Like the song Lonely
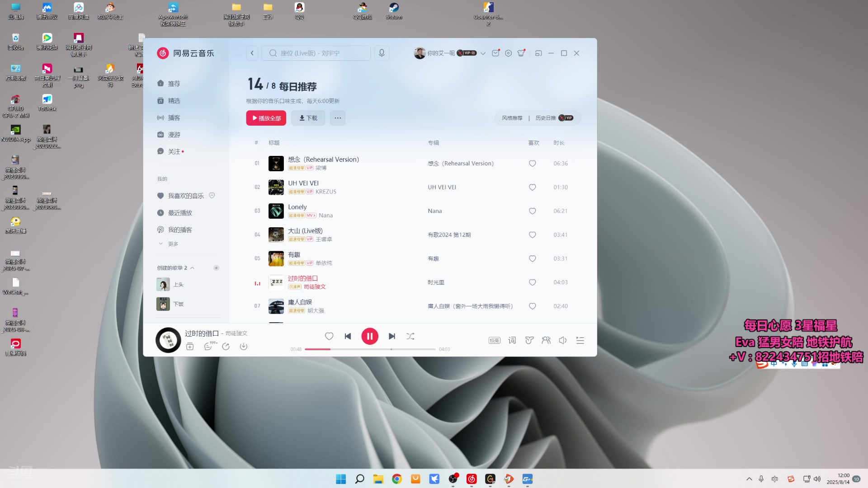The width and height of the screenshot is (868, 488). point(533,211)
